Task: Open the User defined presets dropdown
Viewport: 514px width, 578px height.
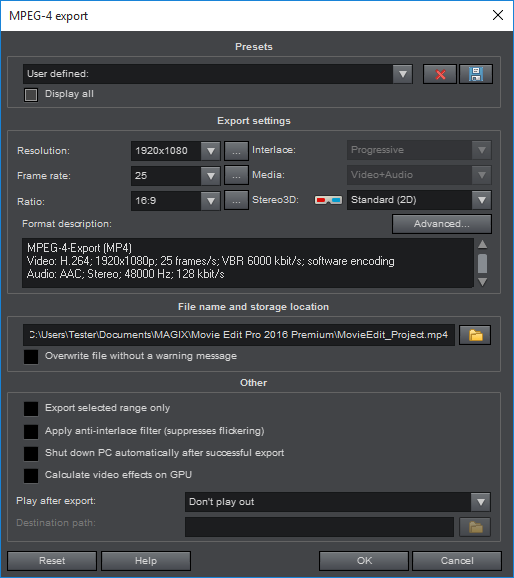Action: click(x=402, y=74)
